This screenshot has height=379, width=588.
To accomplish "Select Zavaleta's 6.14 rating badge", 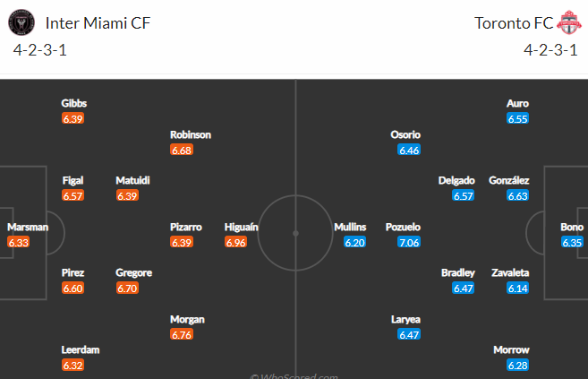I will pos(517,289).
